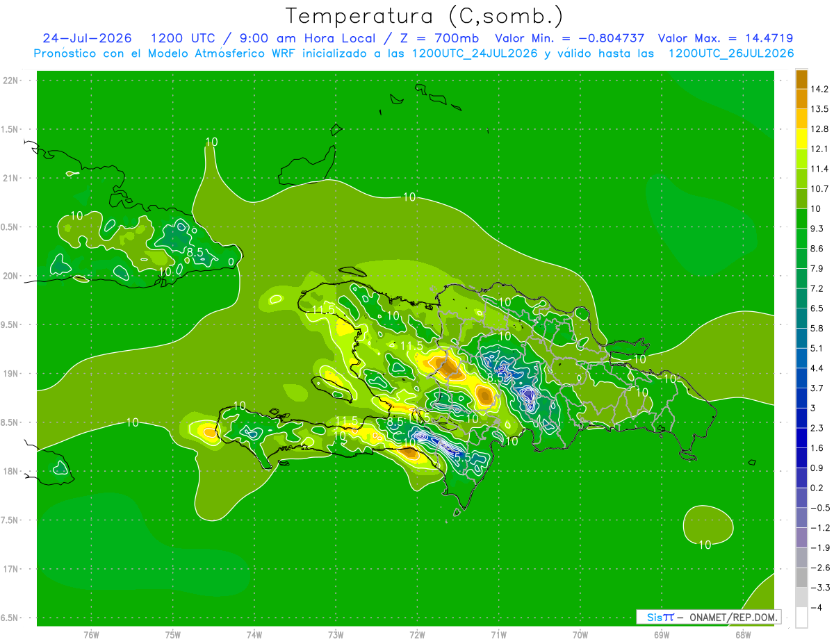This screenshot has height=644, width=834.
Task: Click the longitude axis label '71W'
Action: 498,634
